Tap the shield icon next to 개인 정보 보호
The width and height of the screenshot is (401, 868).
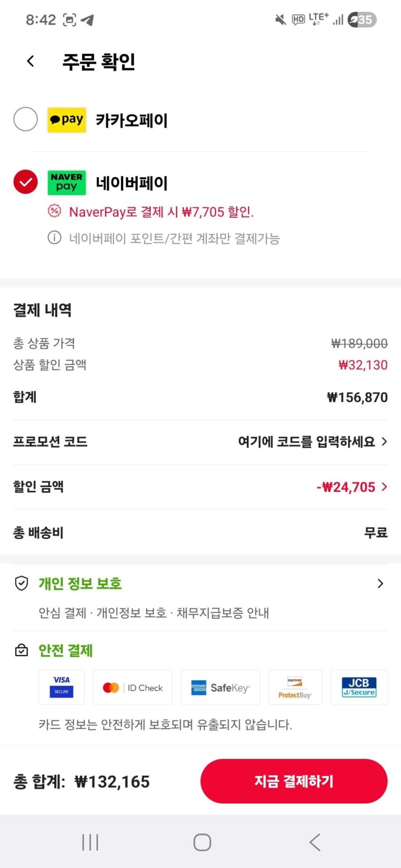pos(21,583)
